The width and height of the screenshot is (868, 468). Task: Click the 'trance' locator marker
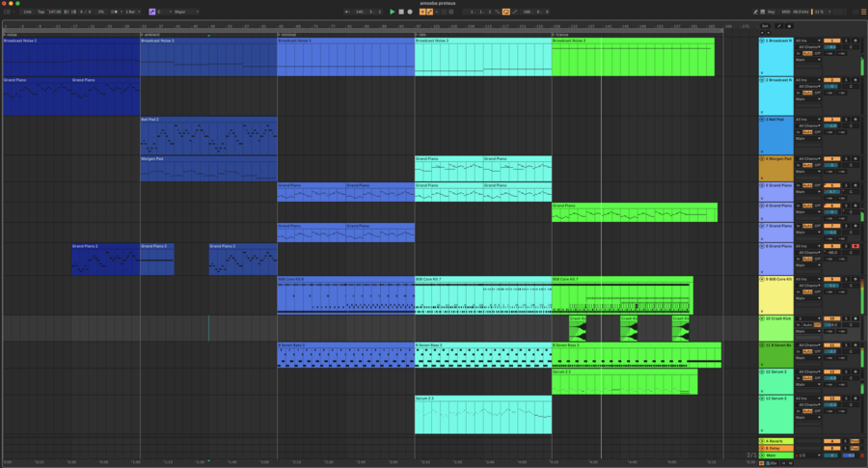coord(560,34)
